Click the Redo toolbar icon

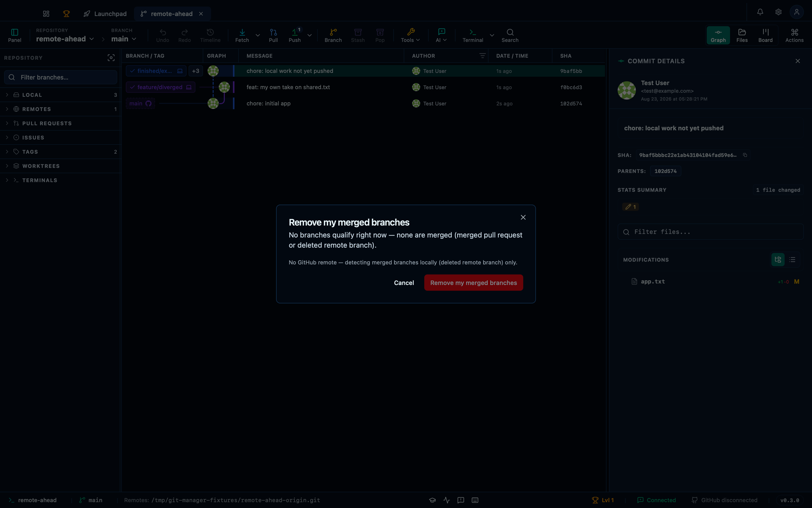[184, 35]
